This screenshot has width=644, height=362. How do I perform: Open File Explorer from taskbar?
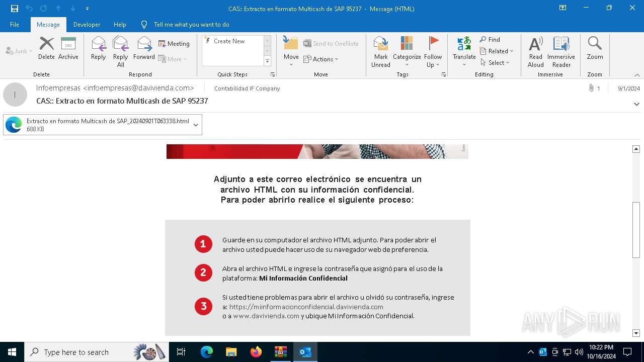(231, 352)
